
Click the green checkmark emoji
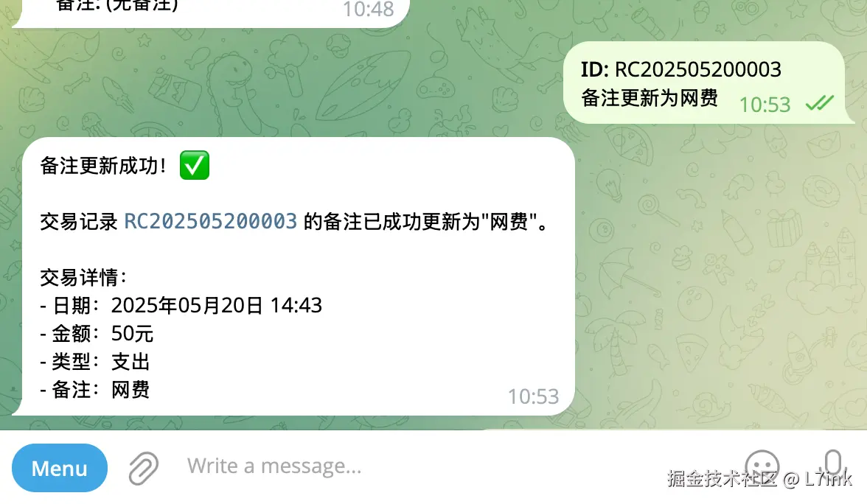195,165
